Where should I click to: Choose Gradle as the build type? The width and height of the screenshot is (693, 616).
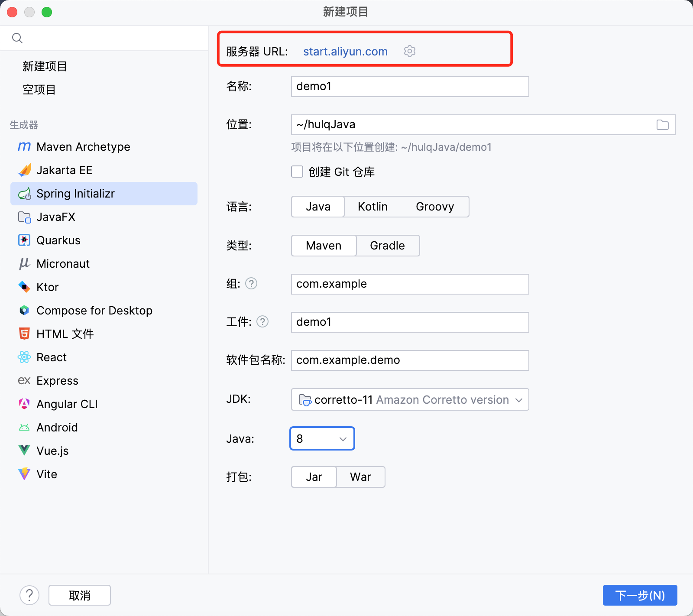tap(387, 246)
